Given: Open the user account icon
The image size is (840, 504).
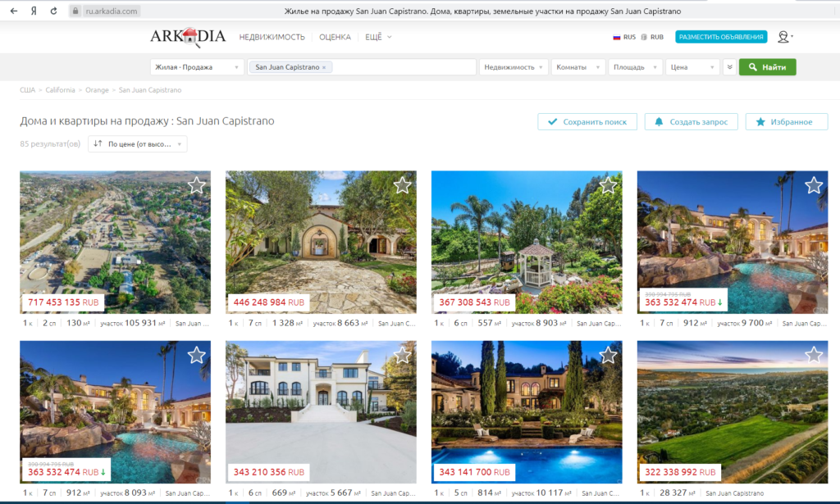Looking at the screenshot, I should (x=783, y=37).
